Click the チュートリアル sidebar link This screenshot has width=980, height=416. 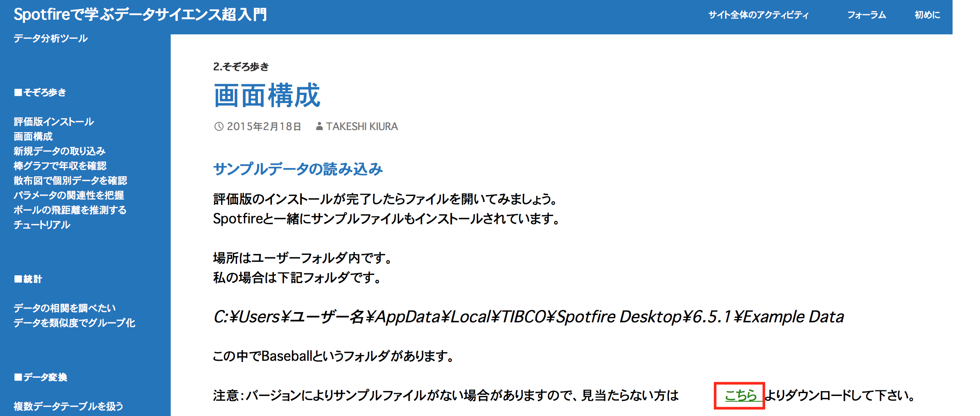tap(42, 225)
